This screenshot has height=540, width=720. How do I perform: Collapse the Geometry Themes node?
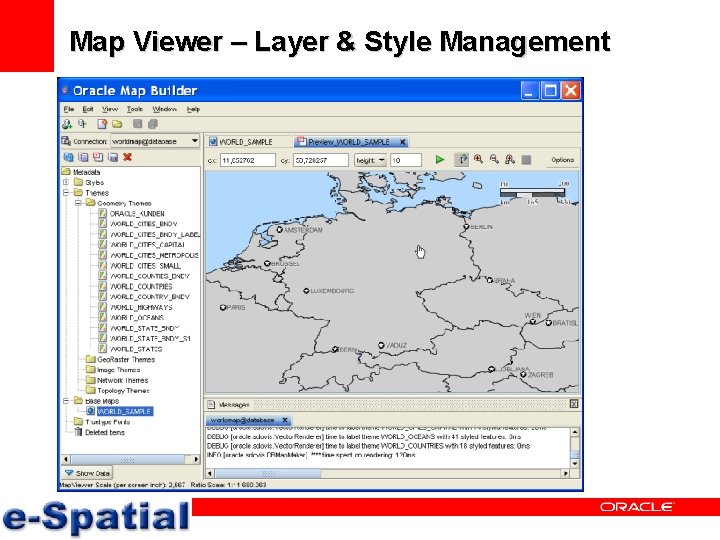(78, 203)
